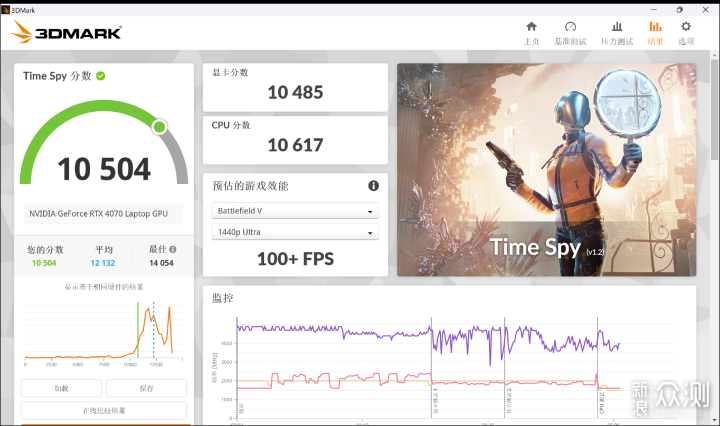Open the info icon for estimated game performance
The width and height of the screenshot is (720, 426).
pos(373,185)
